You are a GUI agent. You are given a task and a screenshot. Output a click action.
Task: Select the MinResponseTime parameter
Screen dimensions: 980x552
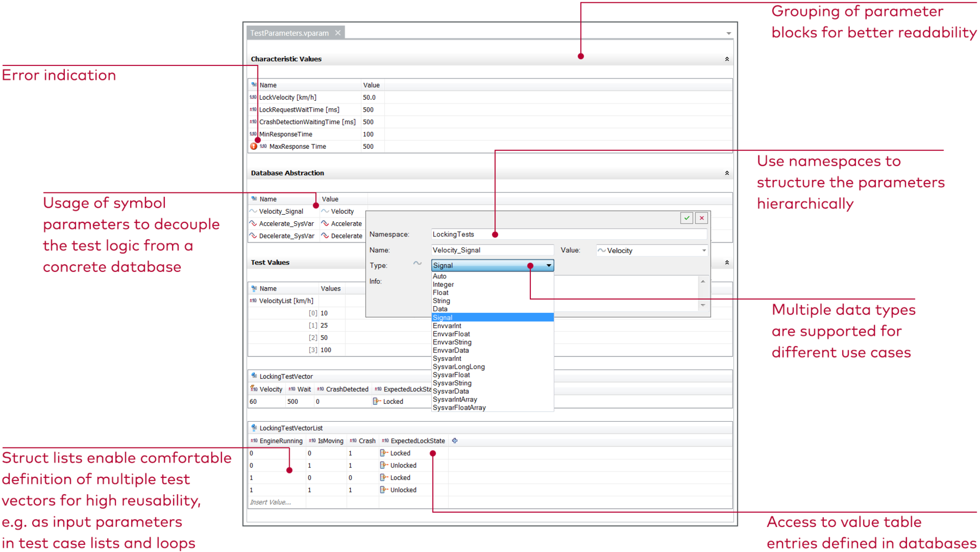(x=286, y=134)
